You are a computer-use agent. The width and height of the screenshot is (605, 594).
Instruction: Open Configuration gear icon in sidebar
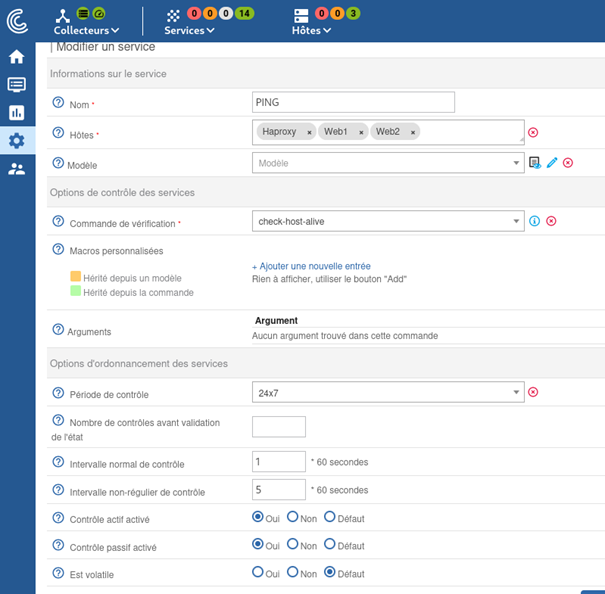[17, 141]
